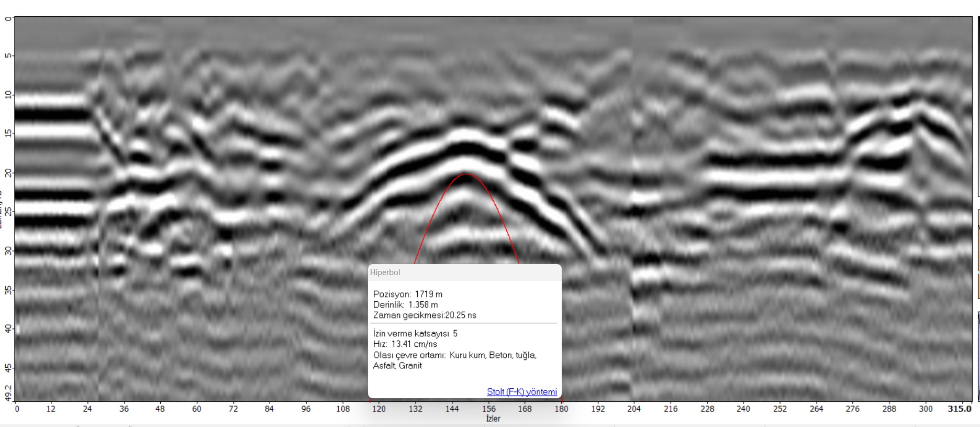980x427 pixels.
Task: Select the Derinlik 1.358 m value
Action: [423, 304]
